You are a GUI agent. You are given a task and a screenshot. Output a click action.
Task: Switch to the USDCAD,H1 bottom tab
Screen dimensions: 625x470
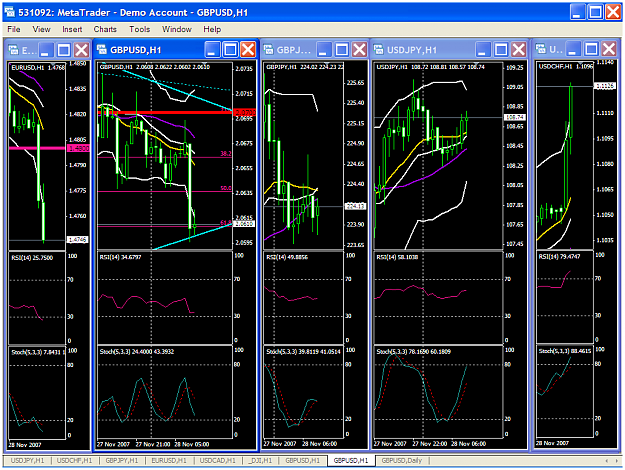click(218, 460)
